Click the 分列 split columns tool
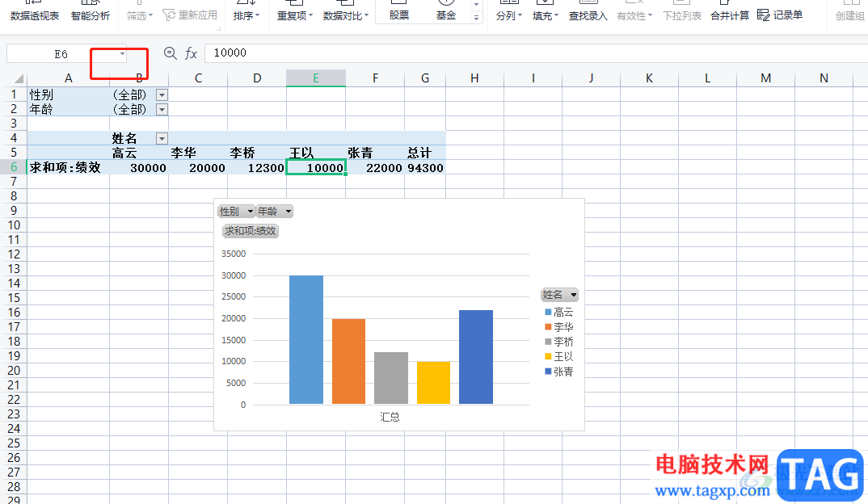The width and height of the screenshot is (868, 504). pos(508,12)
